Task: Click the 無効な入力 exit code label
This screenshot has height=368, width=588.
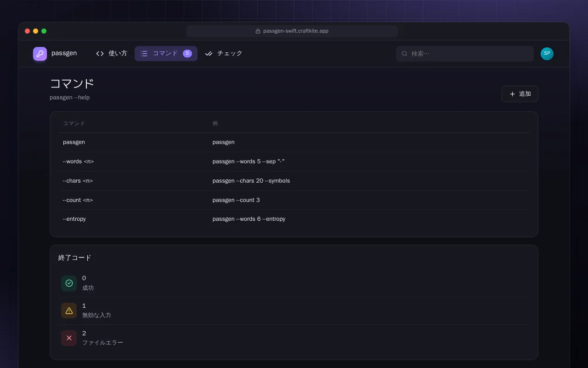Action: tap(96, 316)
